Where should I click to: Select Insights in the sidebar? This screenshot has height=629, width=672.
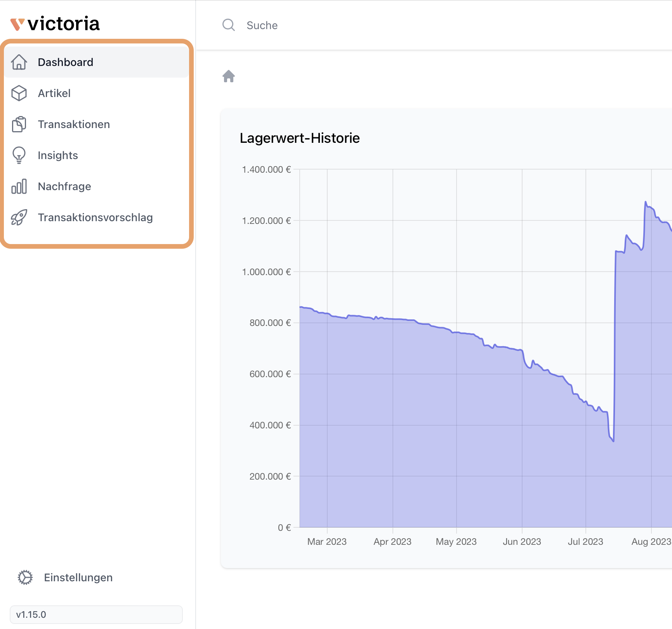[x=58, y=155]
